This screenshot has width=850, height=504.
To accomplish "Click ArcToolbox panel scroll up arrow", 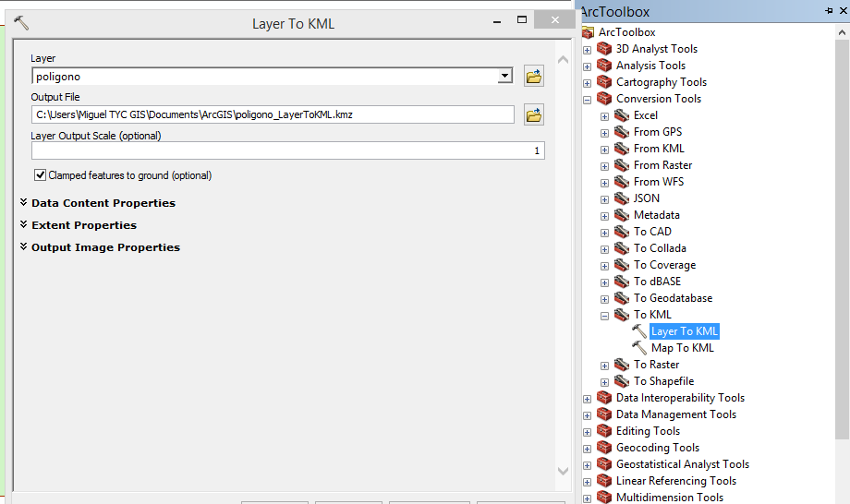I will pyautogui.click(x=842, y=32).
